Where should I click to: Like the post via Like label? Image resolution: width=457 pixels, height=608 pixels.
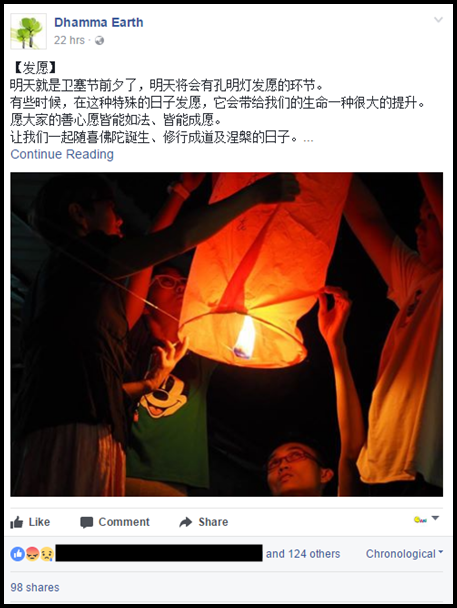point(39,522)
